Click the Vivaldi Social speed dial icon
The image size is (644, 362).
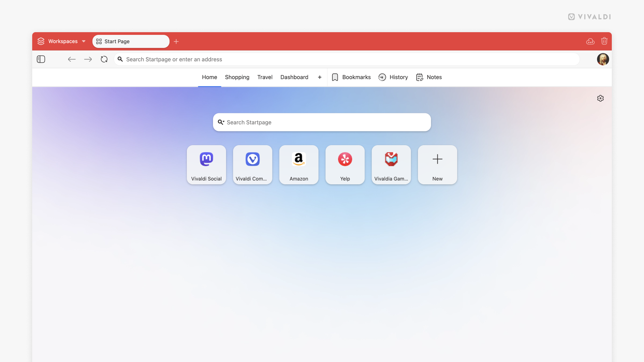(206, 165)
